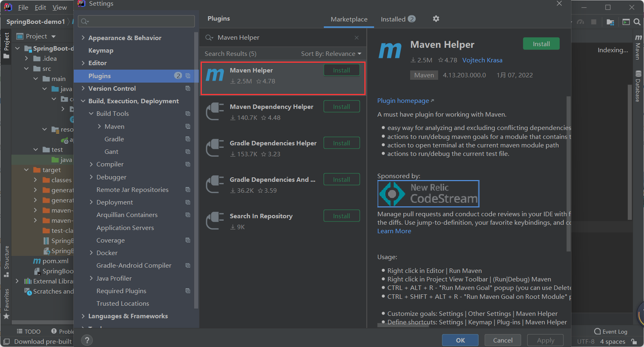Viewport: 644px width, 347px height.
Task: Click the pom.xml file in project tree
Action: (x=51, y=261)
